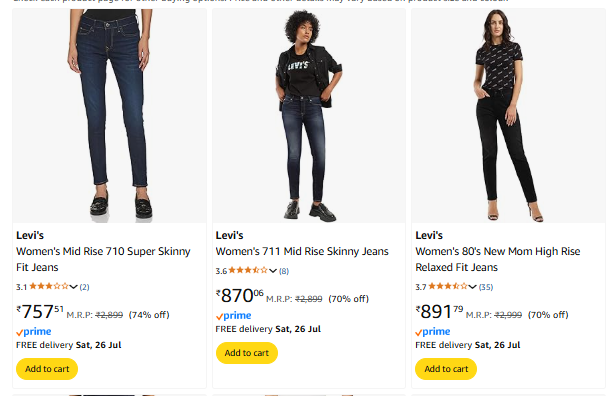Open the 3.6 star rating icons for 711 Skinny Jeans
The width and height of the screenshot is (607, 396).
coord(248,271)
